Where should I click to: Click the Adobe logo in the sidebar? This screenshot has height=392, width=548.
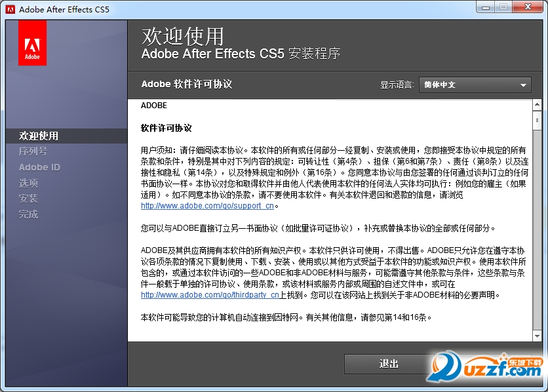click(32, 43)
